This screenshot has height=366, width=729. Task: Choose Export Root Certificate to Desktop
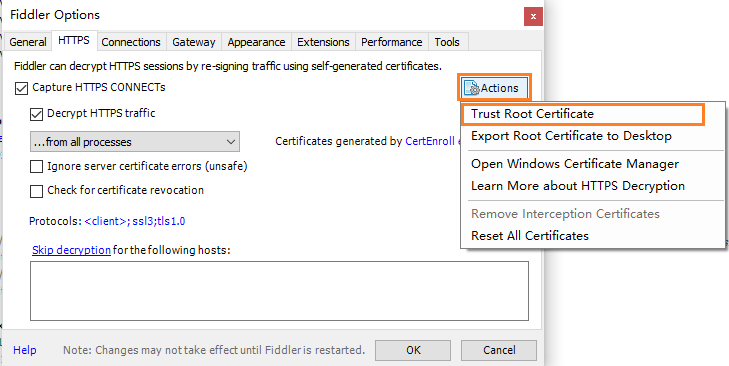[571, 136]
